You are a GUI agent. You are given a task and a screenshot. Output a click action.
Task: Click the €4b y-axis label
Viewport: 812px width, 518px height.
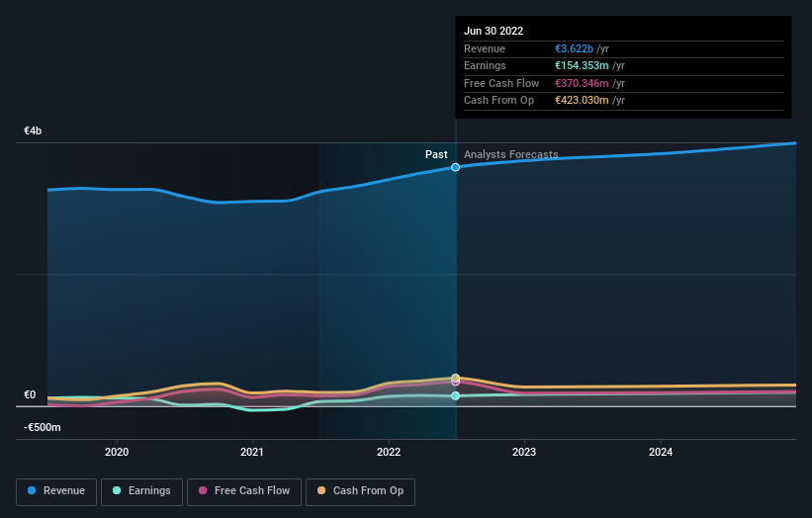[x=33, y=130]
